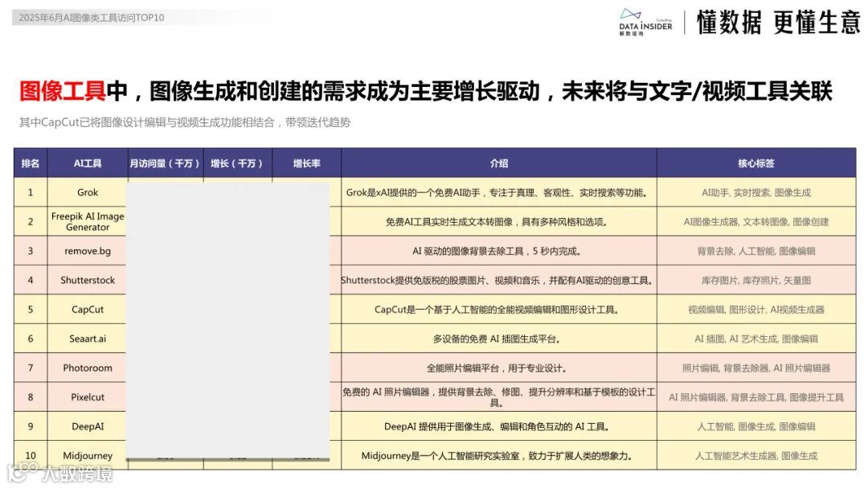The image size is (868, 489).
Task: Click the red '图像工具' headline text
Action: pyautogui.click(x=62, y=92)
